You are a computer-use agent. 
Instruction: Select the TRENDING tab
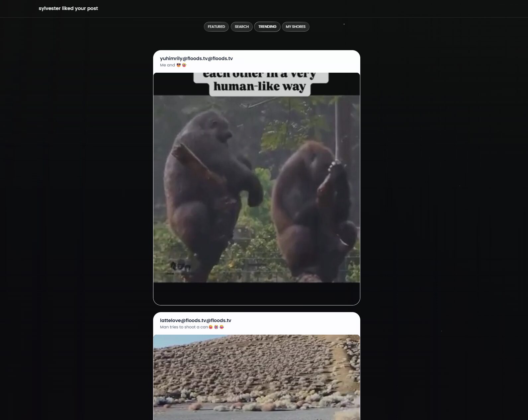pos(267,27)
